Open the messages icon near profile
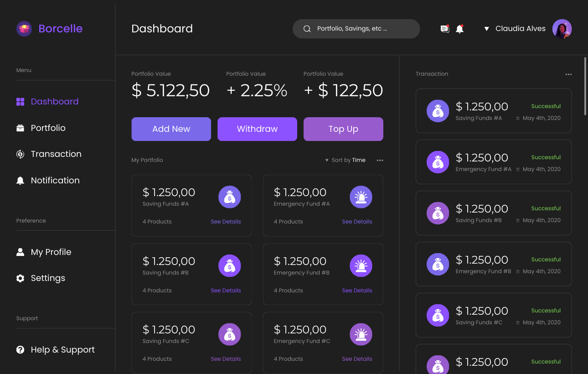Screen dimensions: 588x374 tap(444, 28)
